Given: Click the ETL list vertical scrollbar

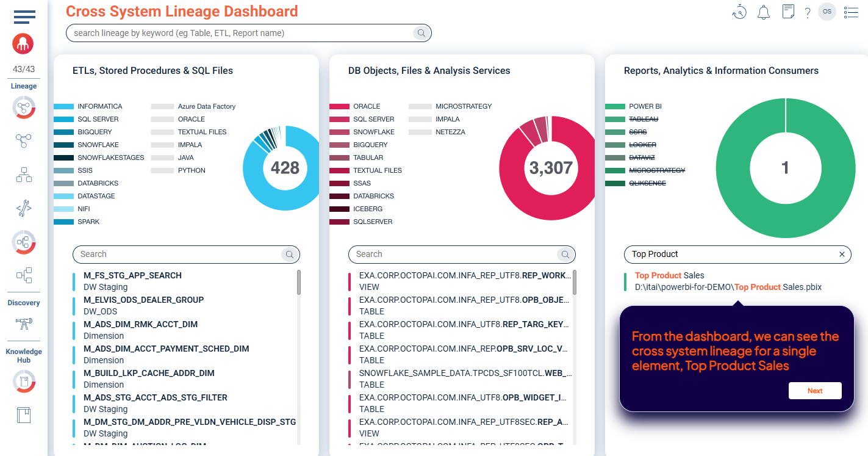Looking at the screenshot, I should coord(299,282).
